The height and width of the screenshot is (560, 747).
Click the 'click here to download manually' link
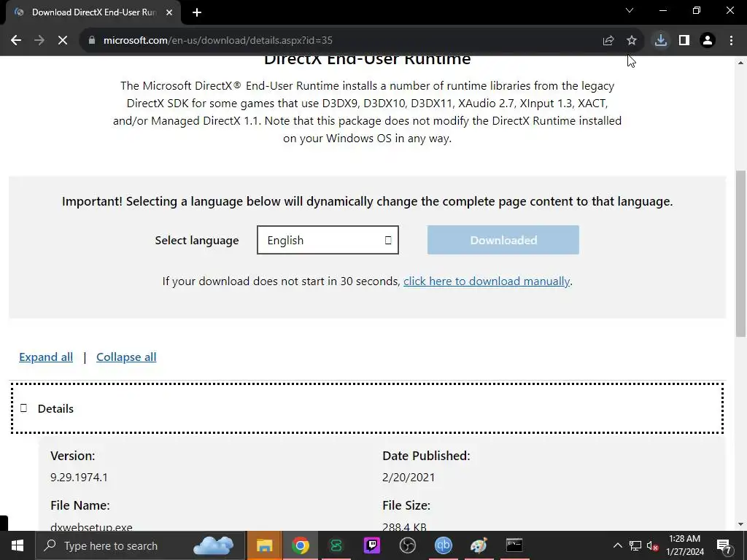click(x=487, y=281)
